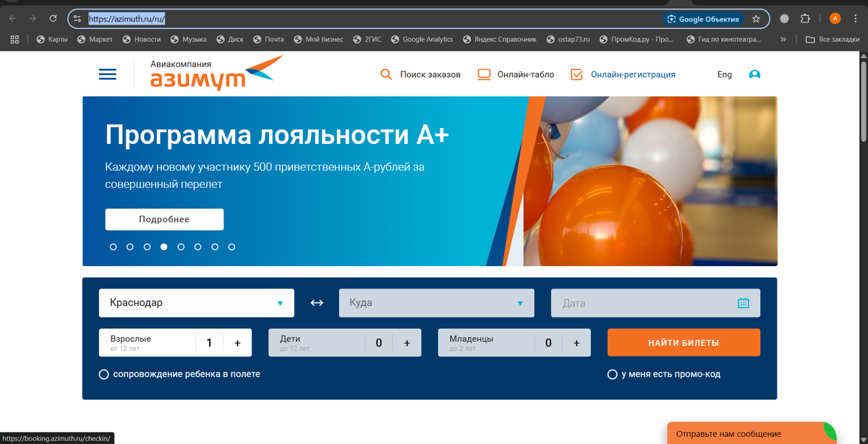Open the hamburger menu on Azimuth site

pos(108,74)
